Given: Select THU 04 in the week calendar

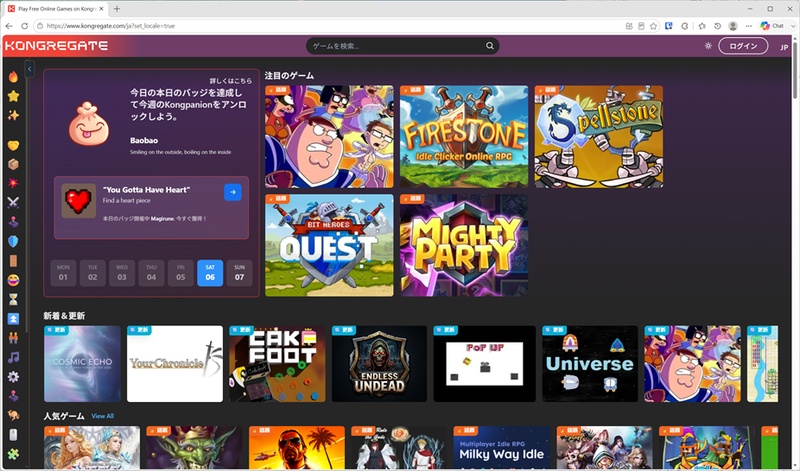Looking at the screenshot, I should [152, 273].
